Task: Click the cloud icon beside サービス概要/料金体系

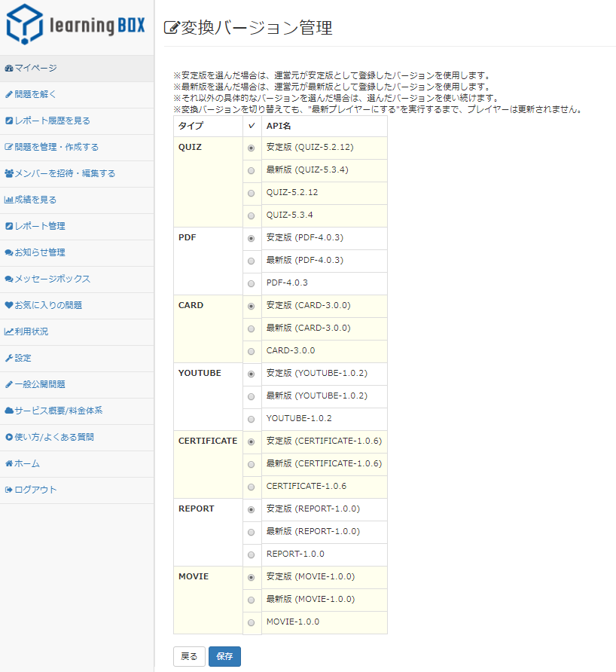Action: (9, 411)
